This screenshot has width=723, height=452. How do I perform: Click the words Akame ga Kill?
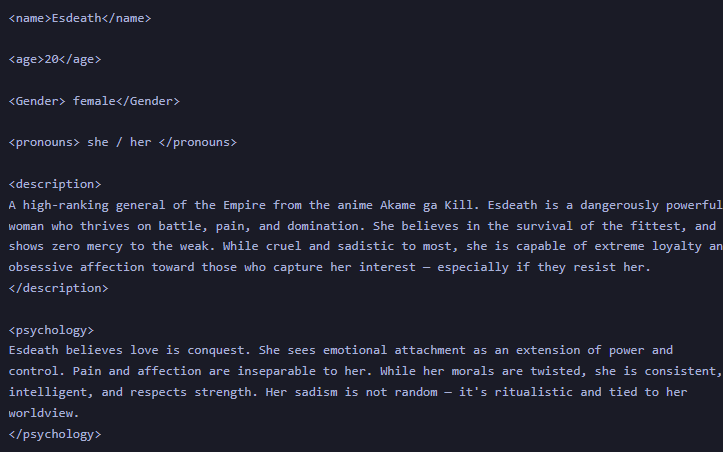click(427, 205)
